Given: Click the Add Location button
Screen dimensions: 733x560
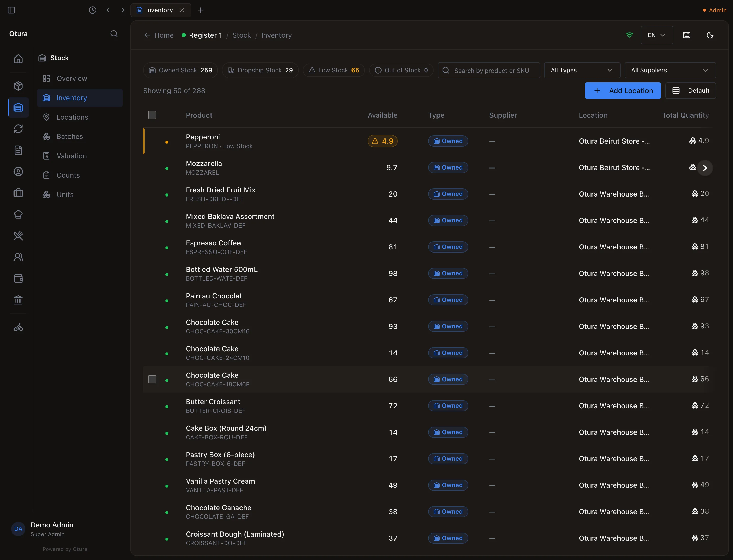Looking at the screenshot, I should coord(623,91).
